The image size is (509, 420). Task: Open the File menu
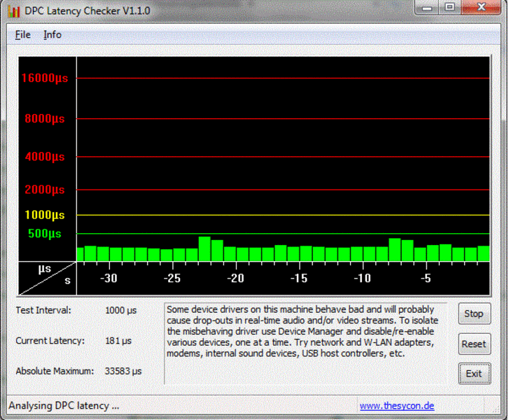[x=22, y=34]
